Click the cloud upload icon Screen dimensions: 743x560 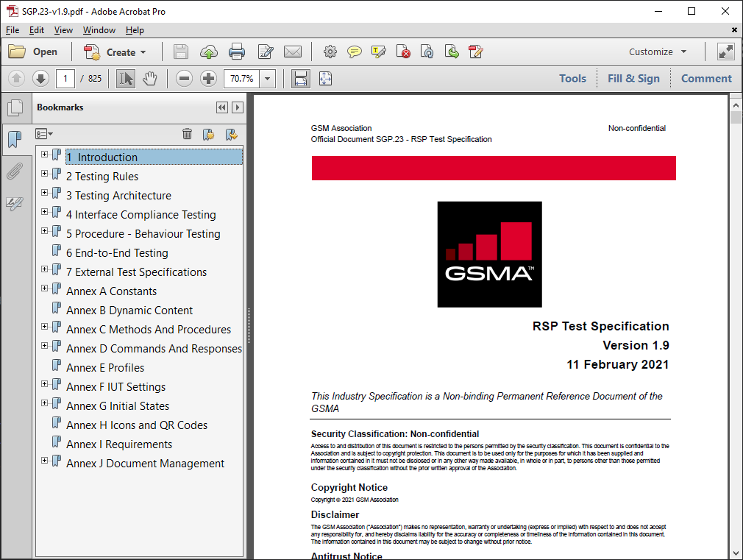coord(208,52)
